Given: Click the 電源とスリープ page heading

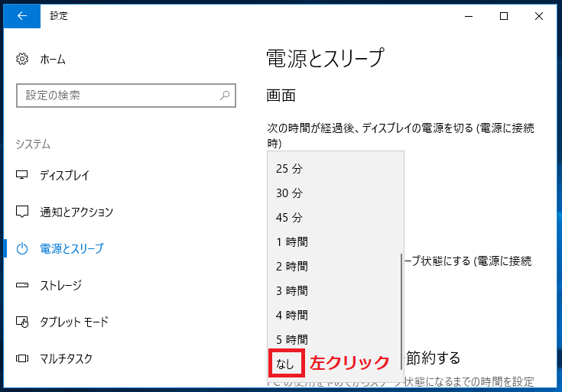Looking at the screenshot, I should pyautogui.click(x=325, y=58).
